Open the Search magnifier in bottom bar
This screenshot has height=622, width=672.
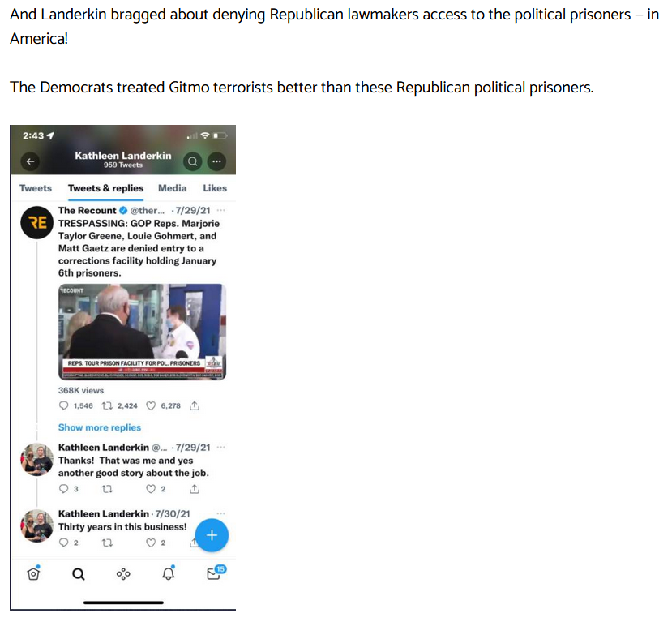pyautogui.click(x=79, y=574)
